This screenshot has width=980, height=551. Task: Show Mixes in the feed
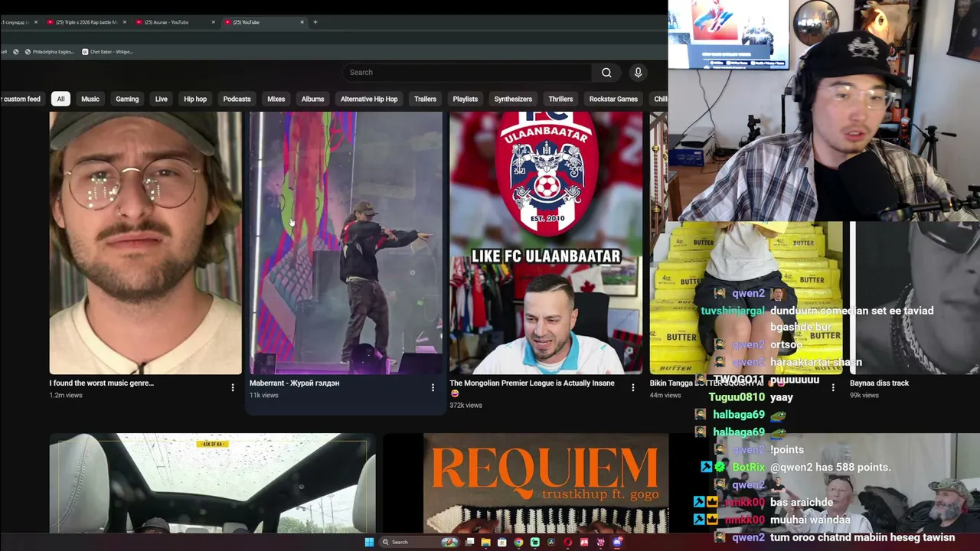[276, 99]
